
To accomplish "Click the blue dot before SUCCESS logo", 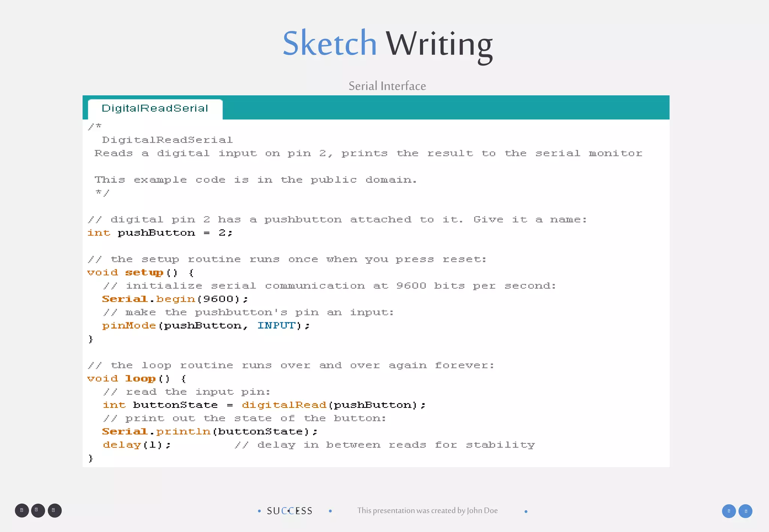I will click(x=259, y=511).
